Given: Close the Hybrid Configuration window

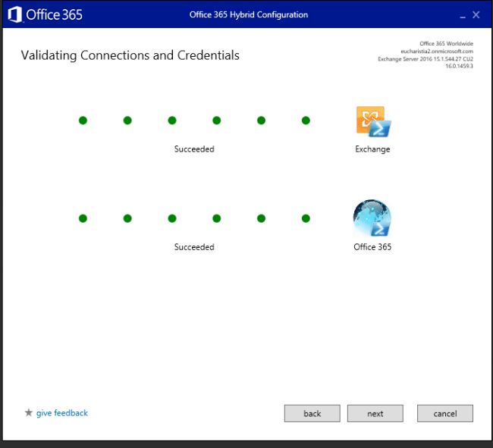Looking at the screenshot, I should click(x=476, y=14).
